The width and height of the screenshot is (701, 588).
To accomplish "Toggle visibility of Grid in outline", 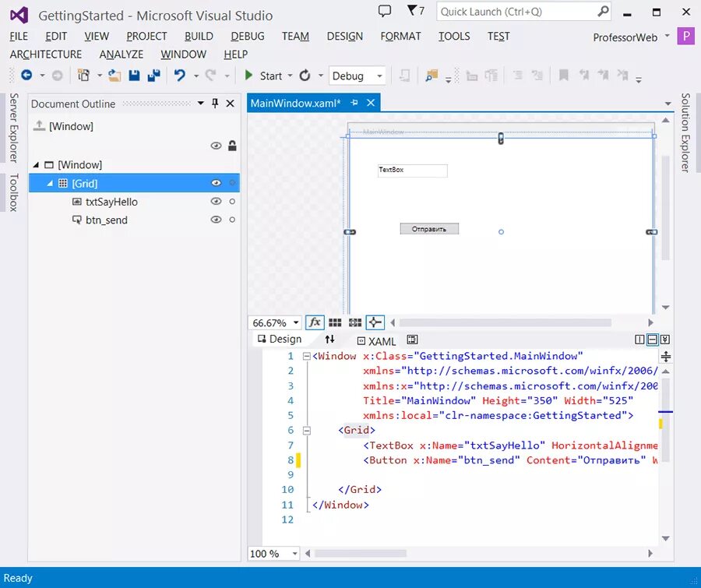I will tap(216, 183).
